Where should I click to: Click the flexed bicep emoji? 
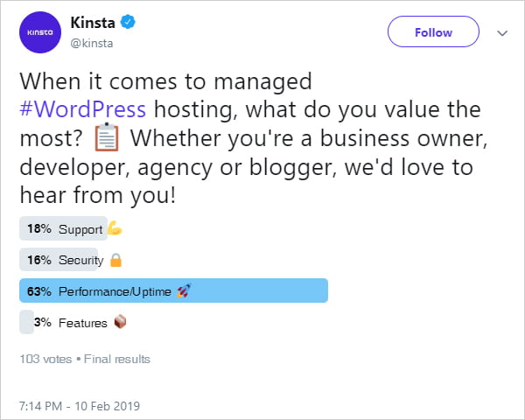pyautogui.click(x=114, y=229)
